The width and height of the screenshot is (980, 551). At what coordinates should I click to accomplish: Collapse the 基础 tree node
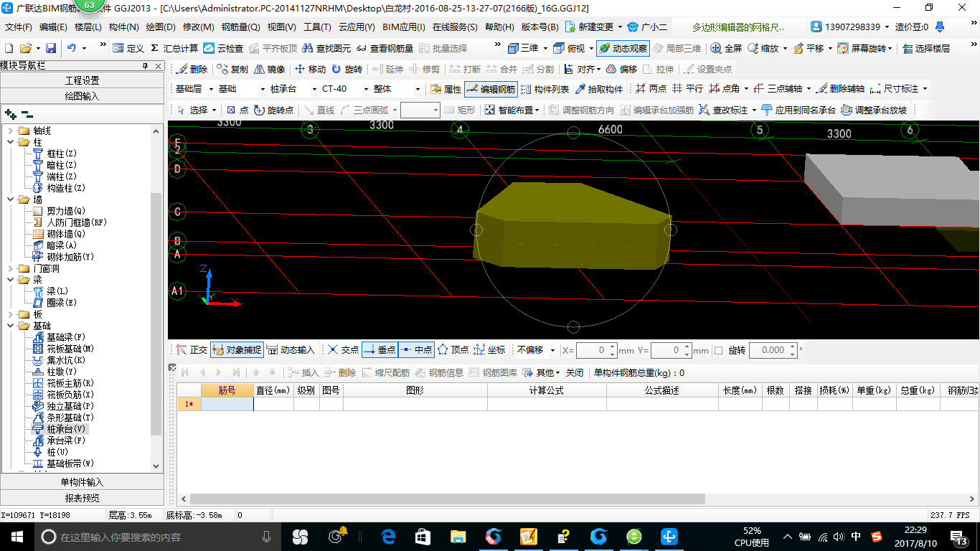point(10,326)
